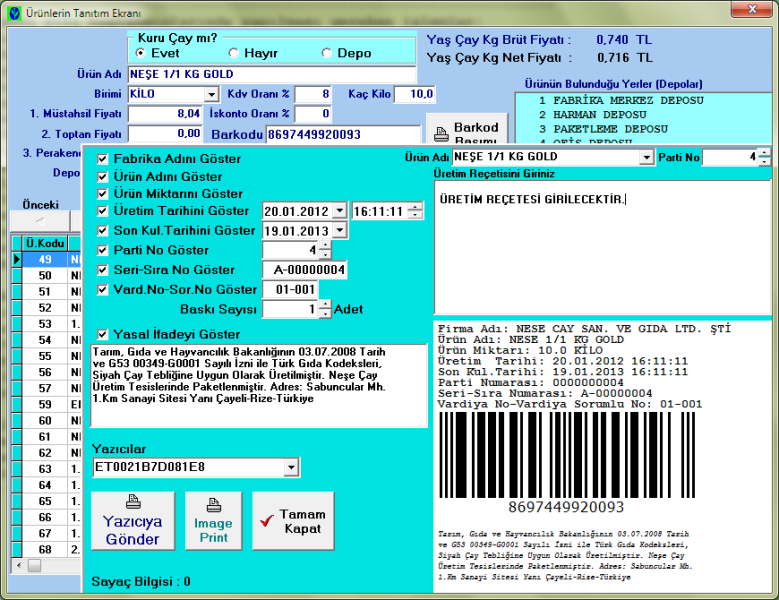779x600 pixels.
Task: Open the production date 20.01.2012 dropdown
Action: pyautogui.click(x=339, y=211)
